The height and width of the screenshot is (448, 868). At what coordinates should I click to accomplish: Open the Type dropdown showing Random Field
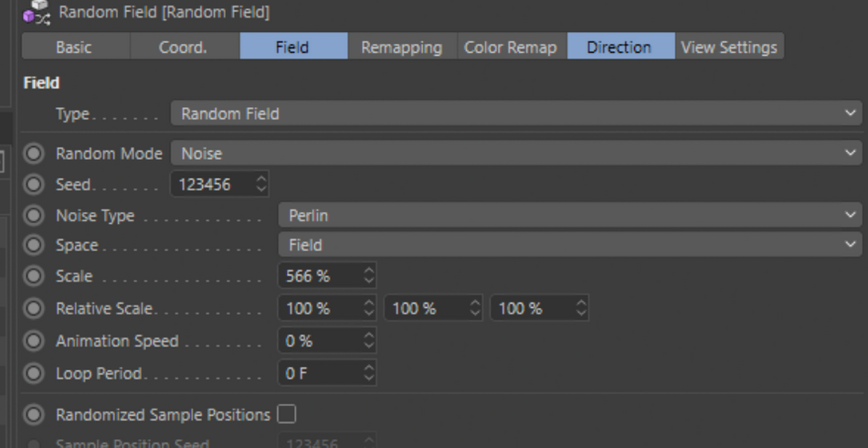pos(516,113)
